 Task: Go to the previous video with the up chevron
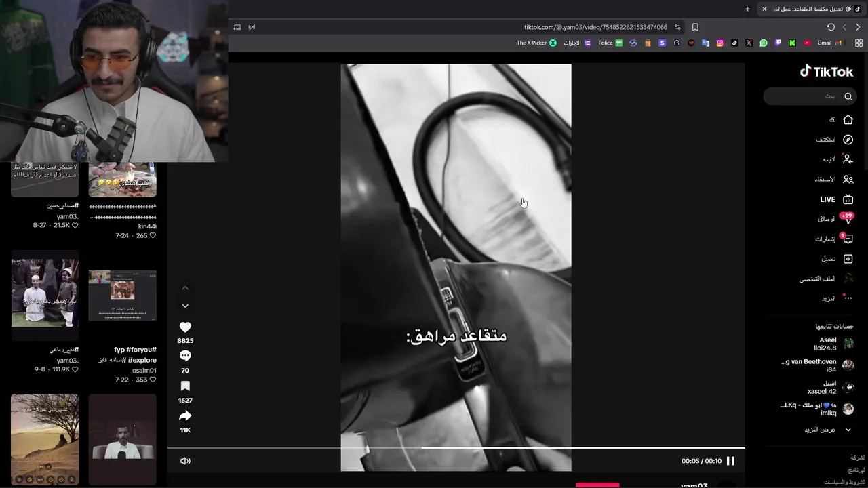click(185, 288)
